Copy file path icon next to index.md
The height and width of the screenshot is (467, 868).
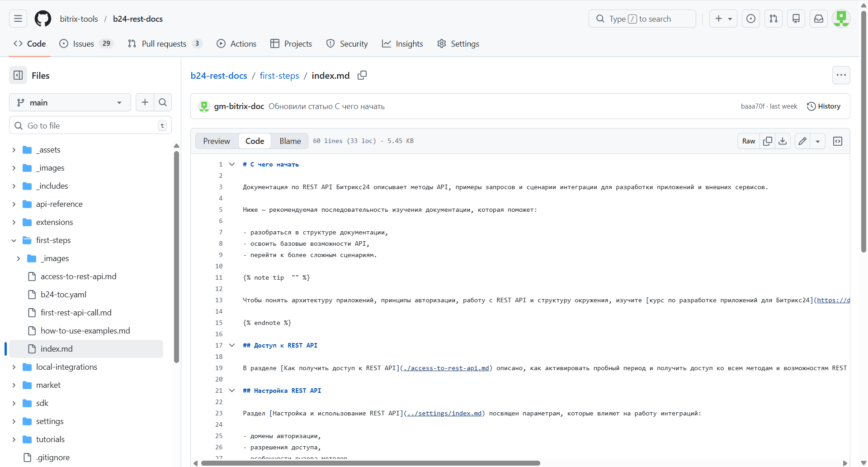pos(362,76)
